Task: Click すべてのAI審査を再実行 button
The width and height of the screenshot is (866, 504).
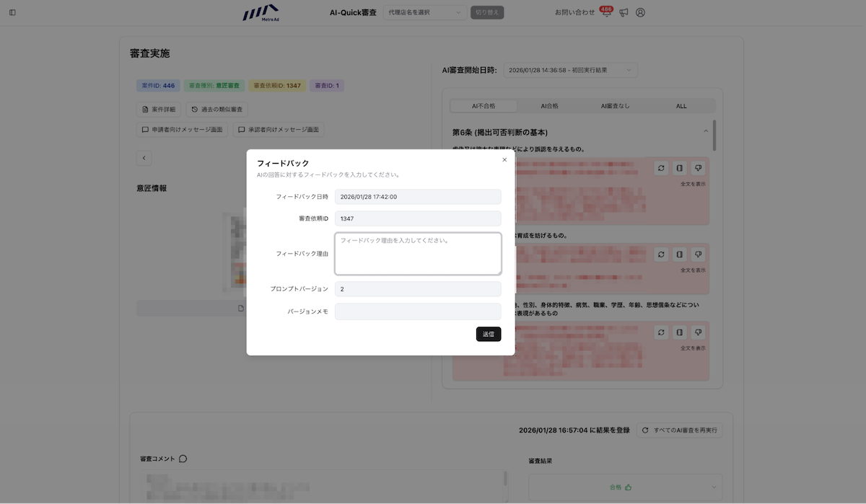Action: [680, 430]
